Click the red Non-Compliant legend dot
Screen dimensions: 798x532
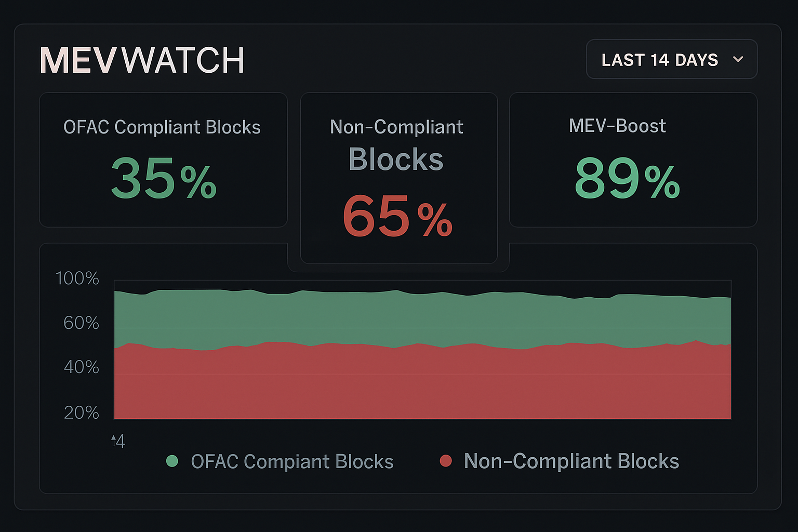pos(446,461)
